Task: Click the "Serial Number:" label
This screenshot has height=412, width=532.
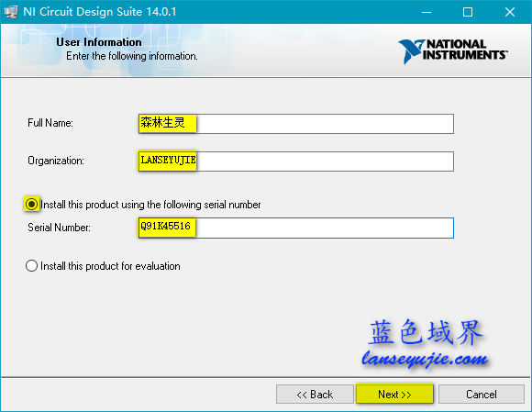Action: pos(59,227)
